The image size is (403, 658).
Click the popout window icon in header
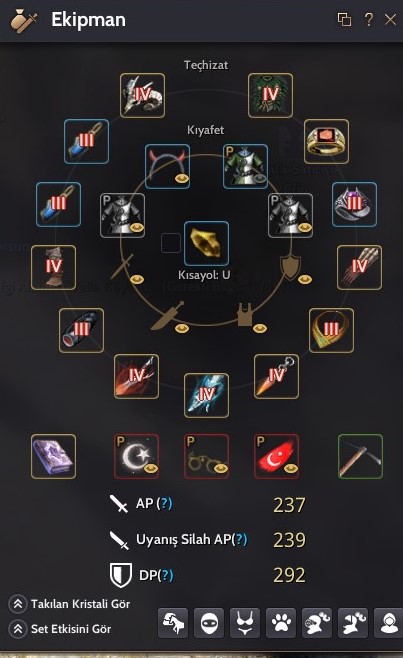pyautogui.click(x=344, y=19)
